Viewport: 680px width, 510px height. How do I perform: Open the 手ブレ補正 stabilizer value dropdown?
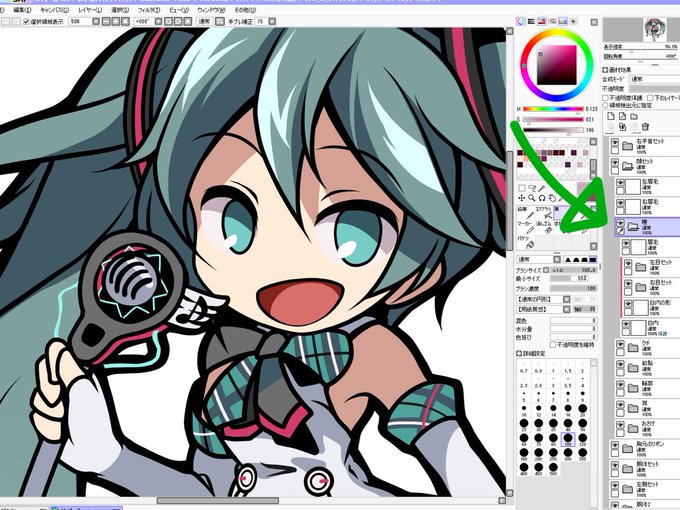pos(272,21)
